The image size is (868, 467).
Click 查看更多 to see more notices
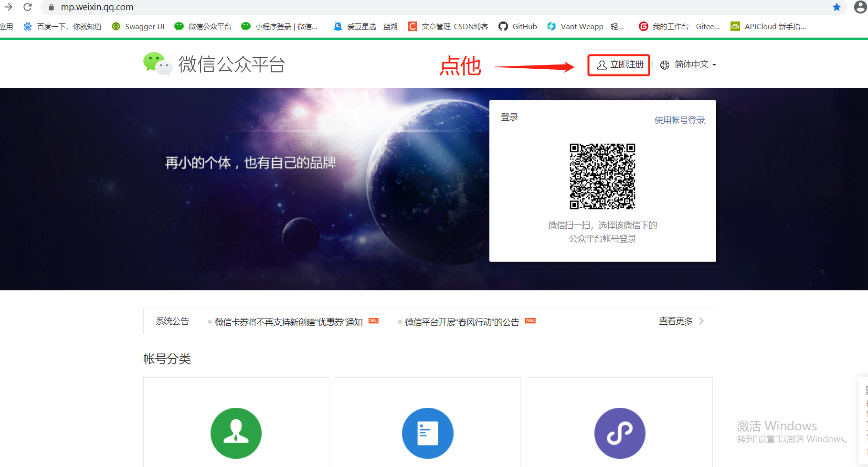676,321
